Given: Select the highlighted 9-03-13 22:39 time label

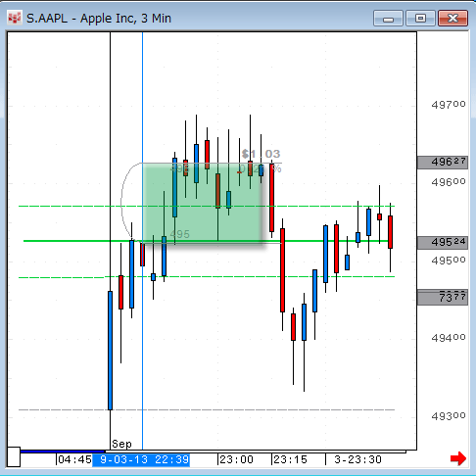Looking at the screenshot, I should (x=141, y=459).
